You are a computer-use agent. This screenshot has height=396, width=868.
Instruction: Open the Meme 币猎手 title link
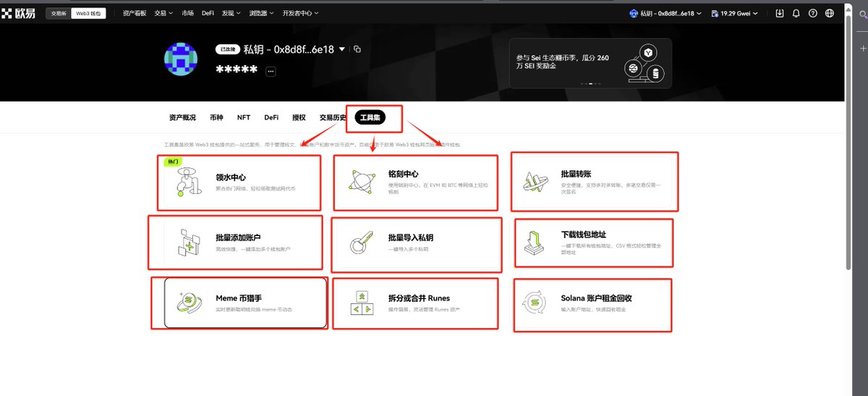238,298
